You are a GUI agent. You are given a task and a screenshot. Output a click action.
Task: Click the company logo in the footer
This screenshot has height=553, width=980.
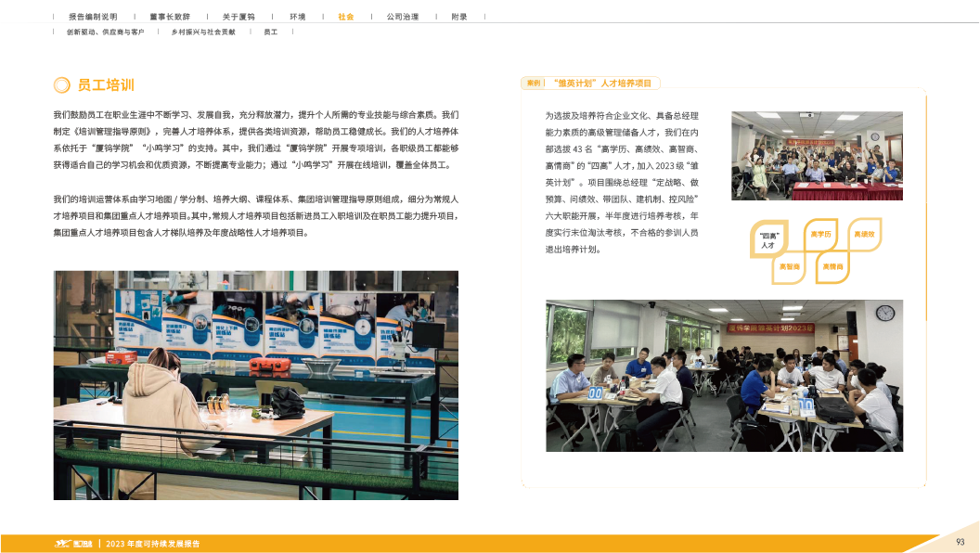click(73, 543)
